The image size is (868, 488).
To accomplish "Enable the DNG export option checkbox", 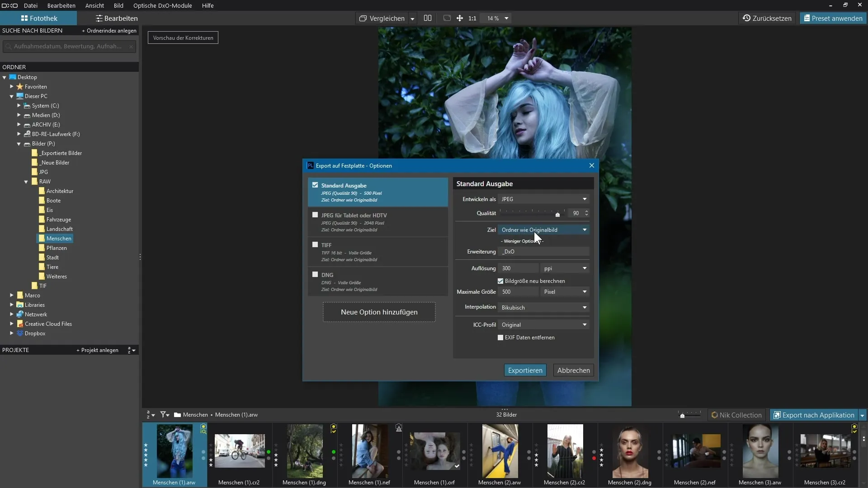I will (315, 275).
